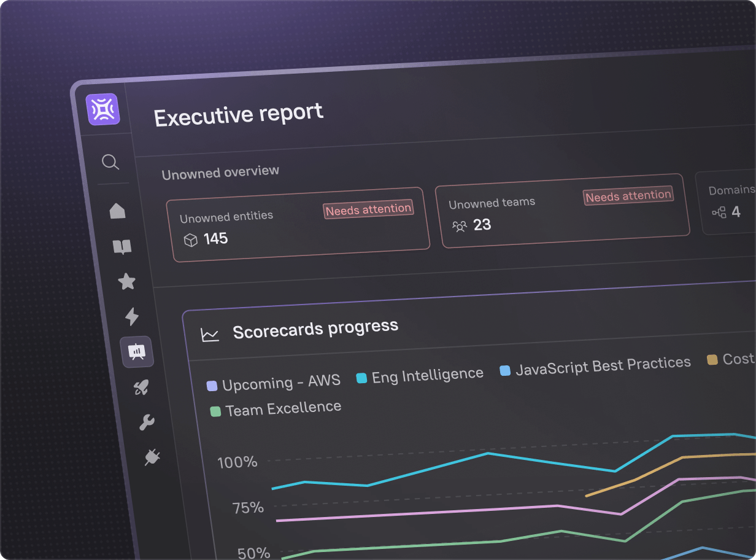Viewport: 756px width, 560px height.
Task: Open the rocket icon in sidebar
Action: 141,387
